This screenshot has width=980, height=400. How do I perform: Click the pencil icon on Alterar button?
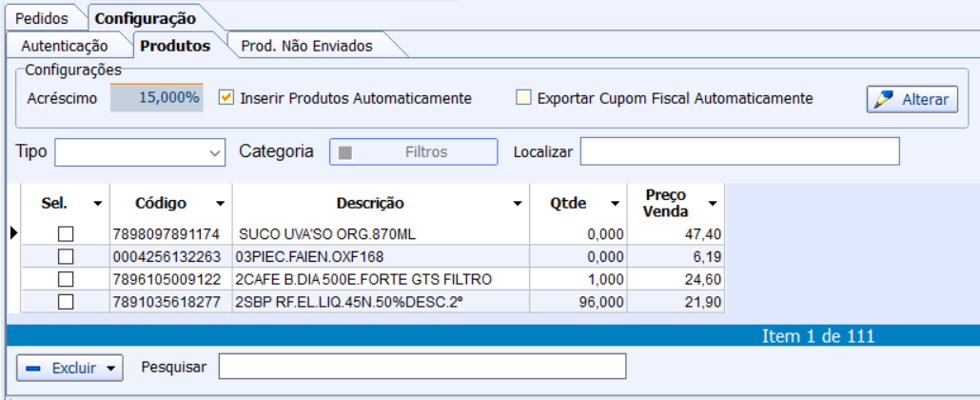pyautogui.click(x=884, y=99)
